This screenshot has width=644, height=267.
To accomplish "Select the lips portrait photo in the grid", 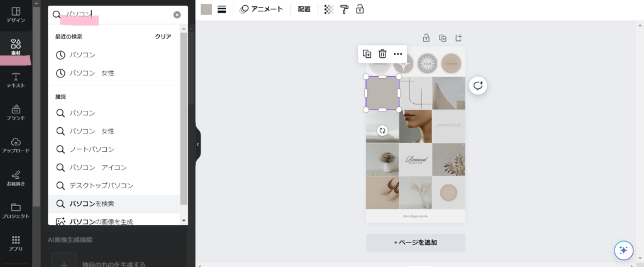I will pos(415,127).
